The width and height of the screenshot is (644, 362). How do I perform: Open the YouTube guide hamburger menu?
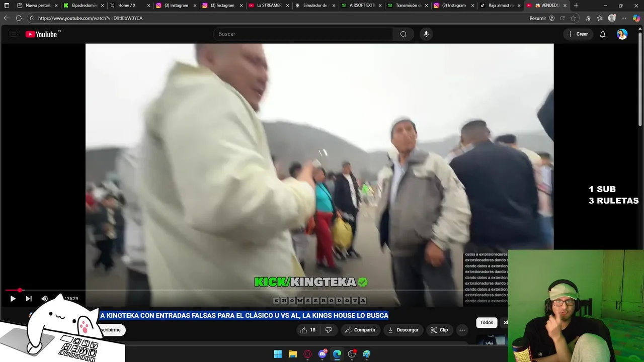click(x=13, y=34)
